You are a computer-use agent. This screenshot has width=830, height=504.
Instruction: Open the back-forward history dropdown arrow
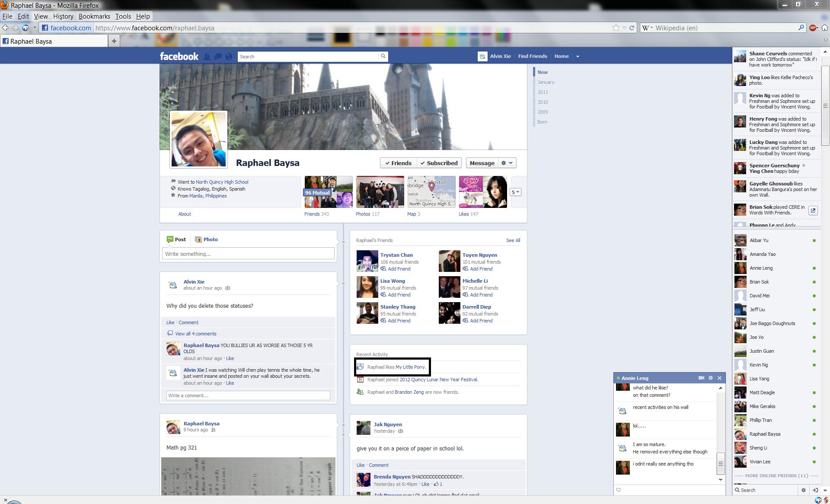[x=35, y=28]
